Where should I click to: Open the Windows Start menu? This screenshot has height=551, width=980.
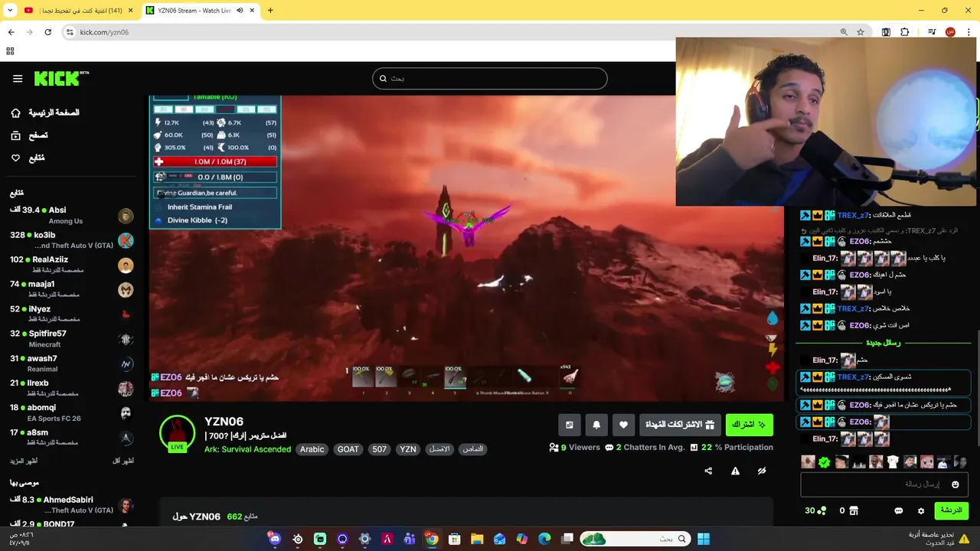click(704, 539)
